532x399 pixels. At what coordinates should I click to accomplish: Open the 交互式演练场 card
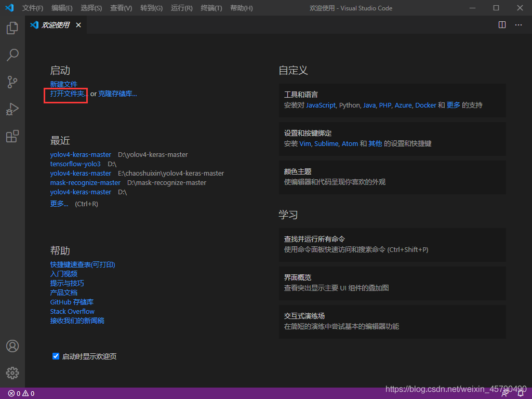[393, 322]
